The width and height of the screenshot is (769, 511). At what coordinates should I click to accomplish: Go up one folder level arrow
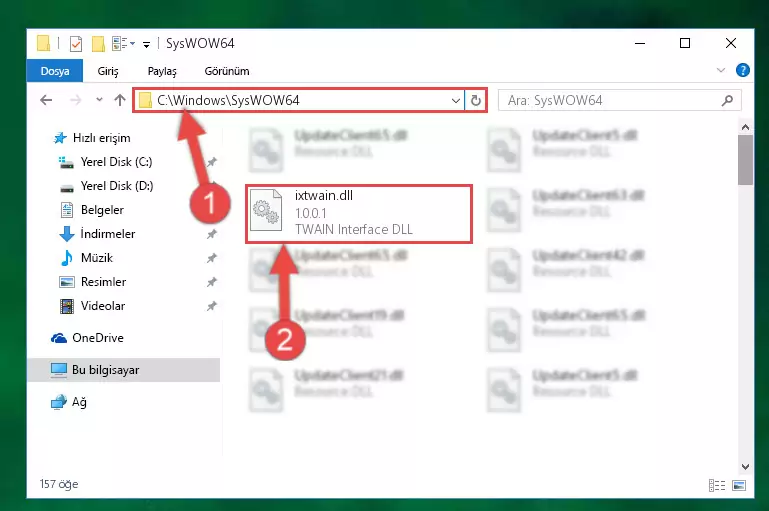tap(120, 101)
